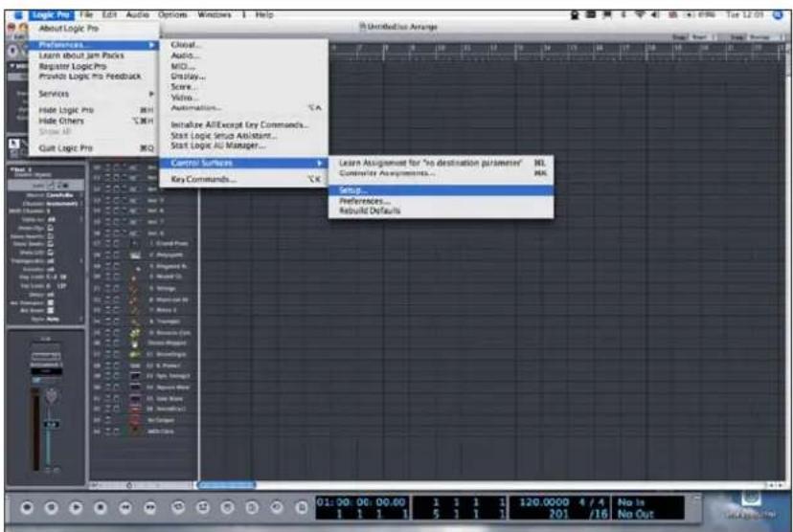Toggle the Show EQs checkbox
Screen dimensions: 793x532
pos(50,228)
